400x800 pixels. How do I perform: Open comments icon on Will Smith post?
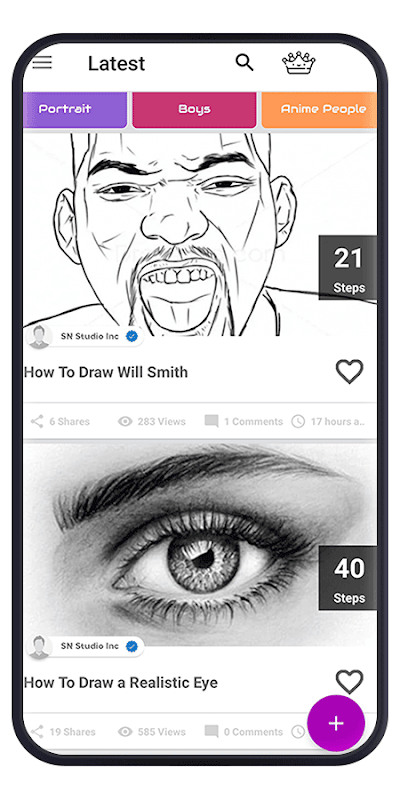[211, 421]
